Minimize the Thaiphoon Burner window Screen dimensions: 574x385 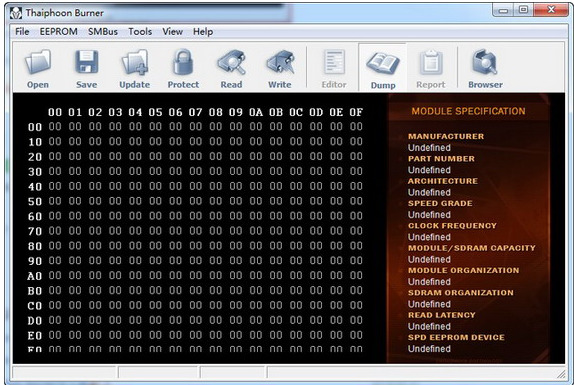click(503, 10)
